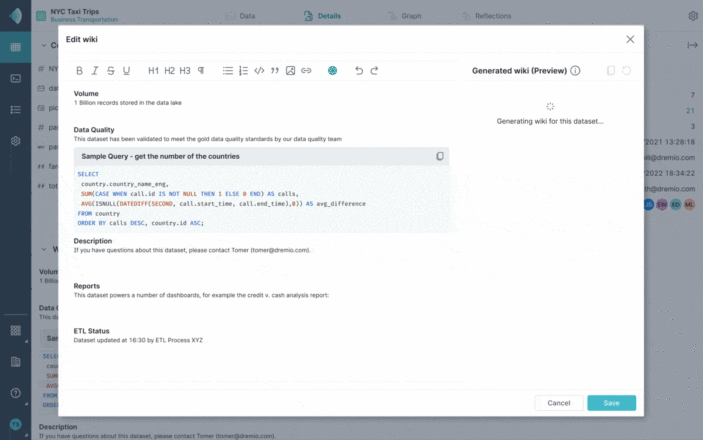
Task: Click the teal AI generate wiki icon
Action: tap(333, 71)
